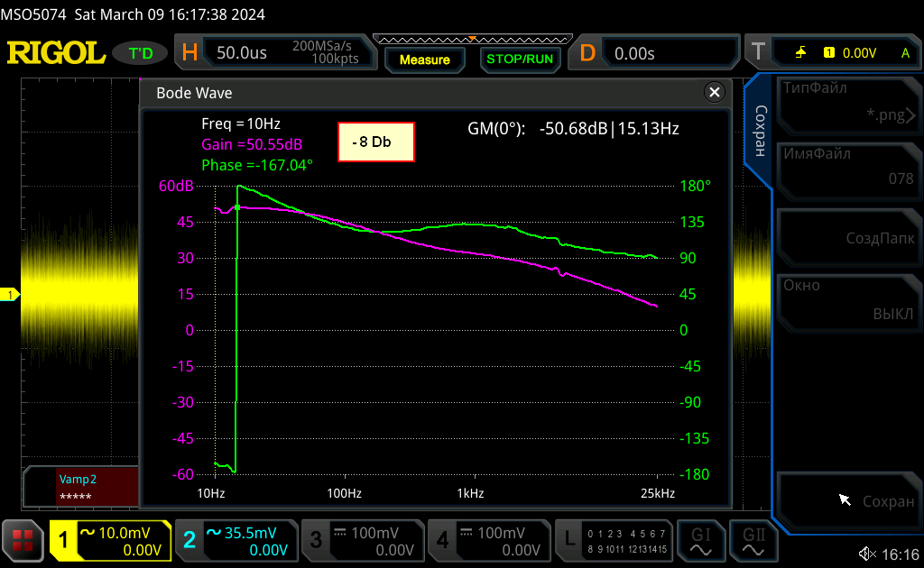This screenshot has height=568, width=924.
Task: Click the RIGOL logo icon
Action: point(56,53)
